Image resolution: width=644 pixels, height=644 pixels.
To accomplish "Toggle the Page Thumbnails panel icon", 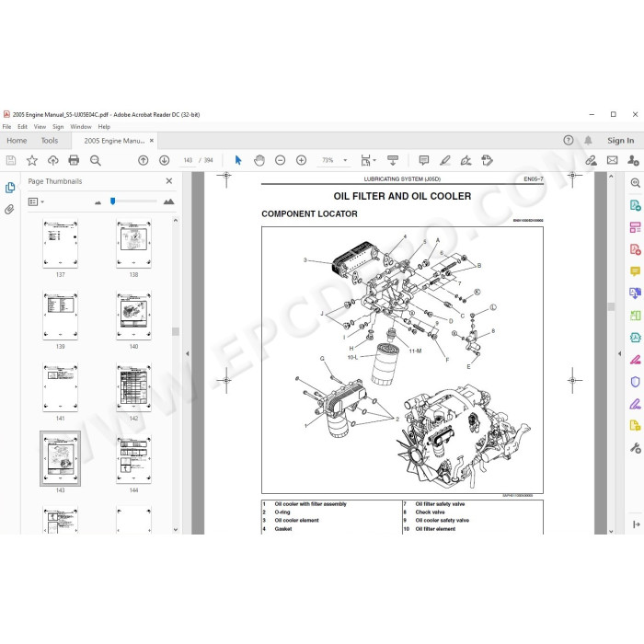I will (10, 188).
